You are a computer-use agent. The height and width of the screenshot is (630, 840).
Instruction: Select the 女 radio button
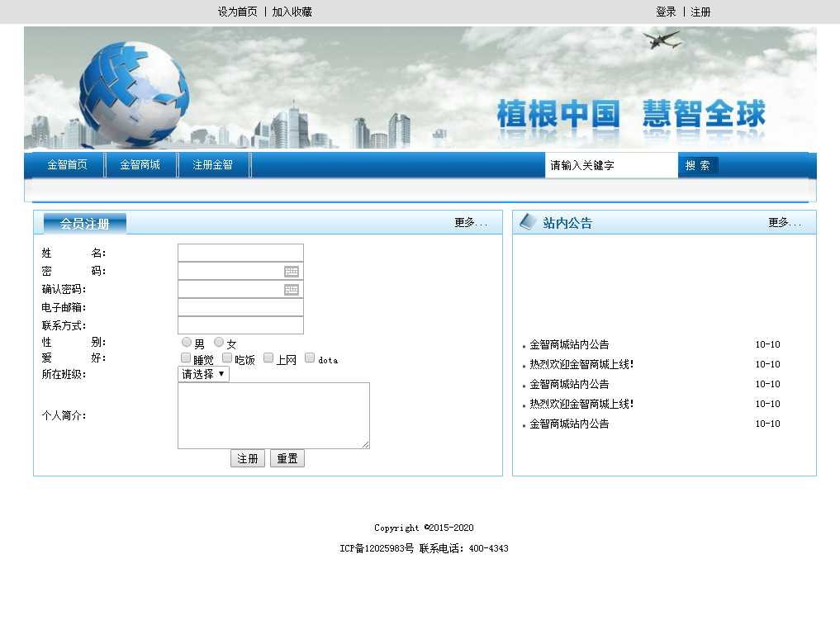coord(219,342)
